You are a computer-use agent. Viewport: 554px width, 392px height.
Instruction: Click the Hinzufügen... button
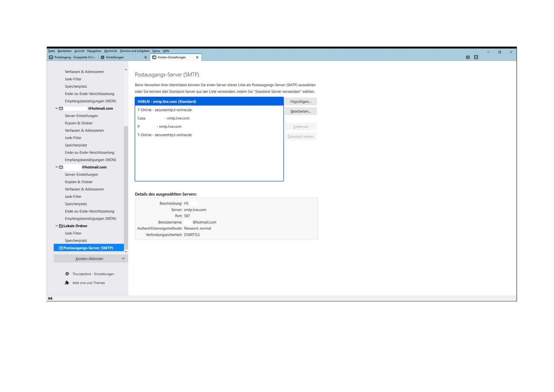[x=301, y=101]
